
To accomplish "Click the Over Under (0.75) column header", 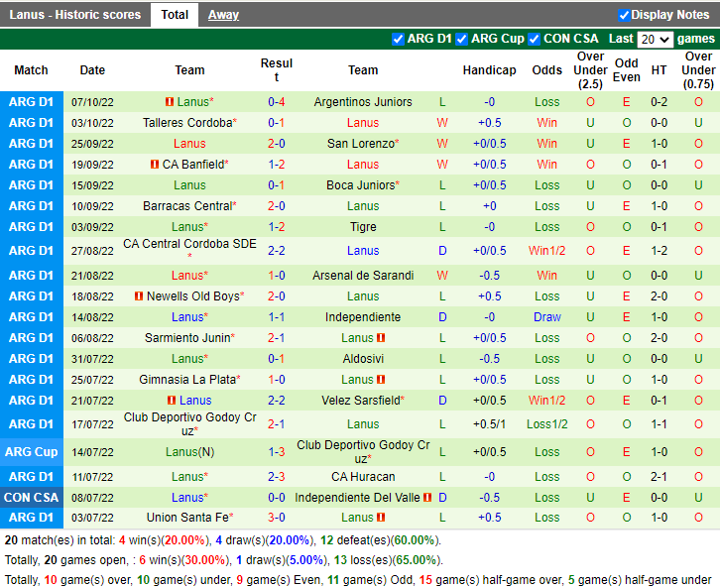I will pyautogui.click(x=698, y=70).
